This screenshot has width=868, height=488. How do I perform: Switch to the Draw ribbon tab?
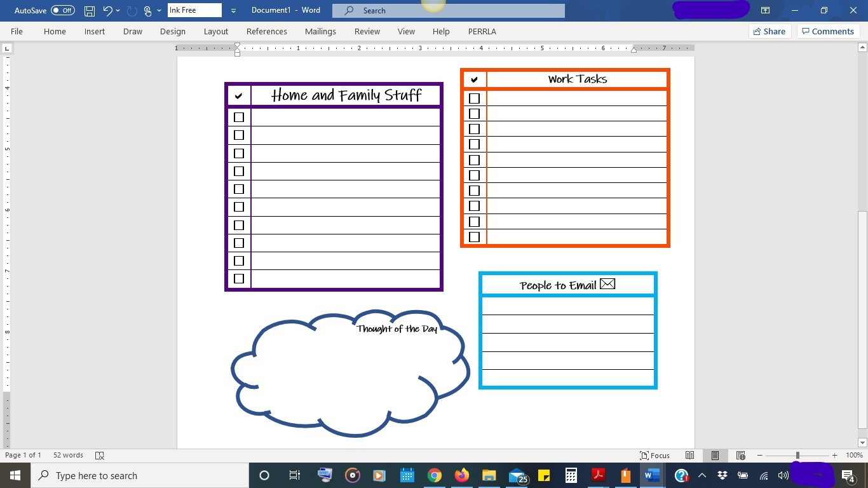click(132, 31)
